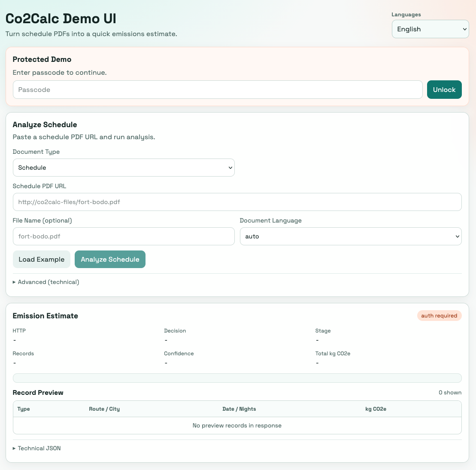Click the Analyze Schedule button
The height and width of the screenshot is (470, 476).
click(x=110, y=259)
